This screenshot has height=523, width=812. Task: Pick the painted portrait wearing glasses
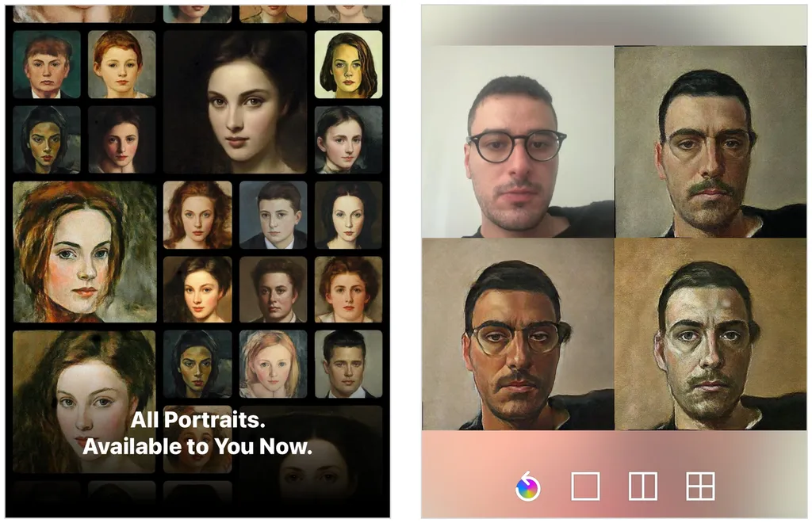(518, 334)
